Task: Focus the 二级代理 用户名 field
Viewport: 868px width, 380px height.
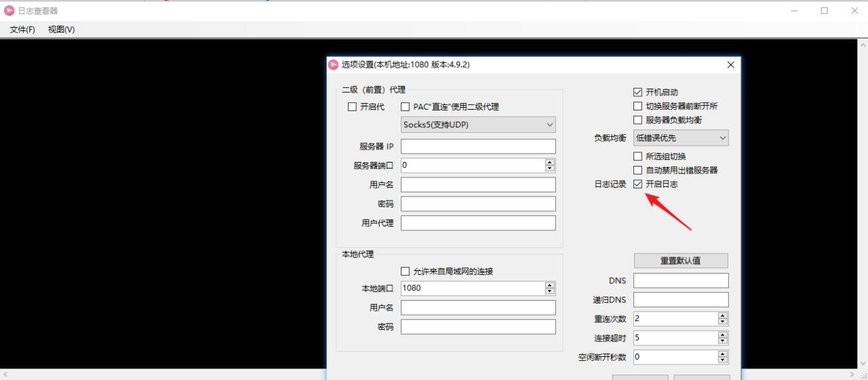Action: coord(478,185)
